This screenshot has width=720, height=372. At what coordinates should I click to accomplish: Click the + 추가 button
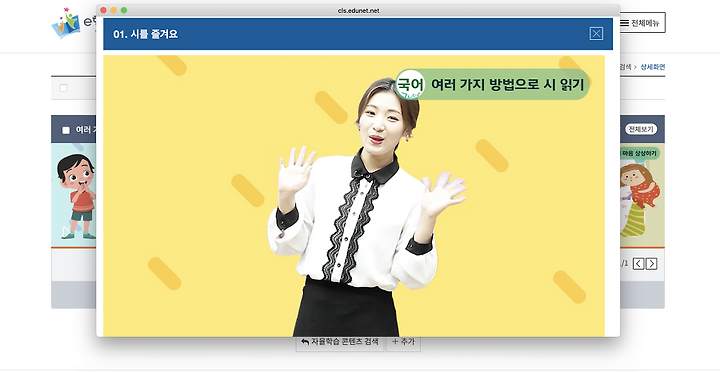click(403, 342)
